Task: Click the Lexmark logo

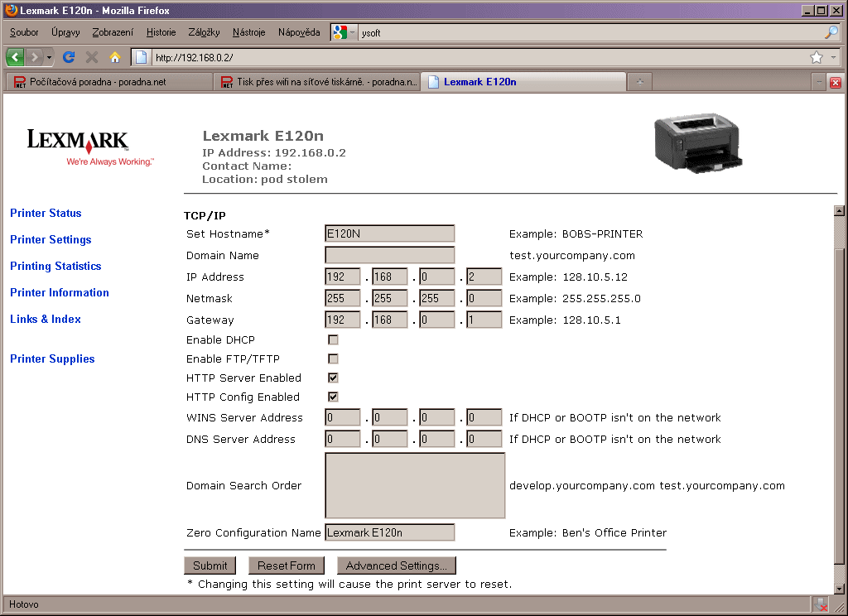Action: [78, 139]
